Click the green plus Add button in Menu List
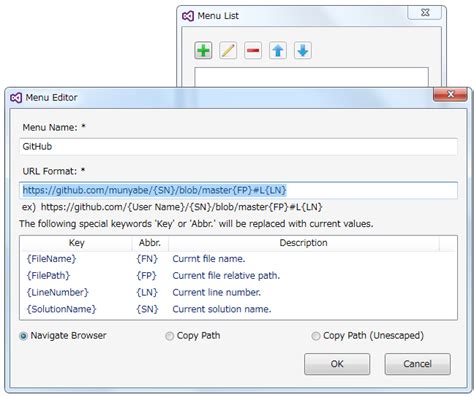The height and width of the screenshot is (397, 474). tap(203, 51)
